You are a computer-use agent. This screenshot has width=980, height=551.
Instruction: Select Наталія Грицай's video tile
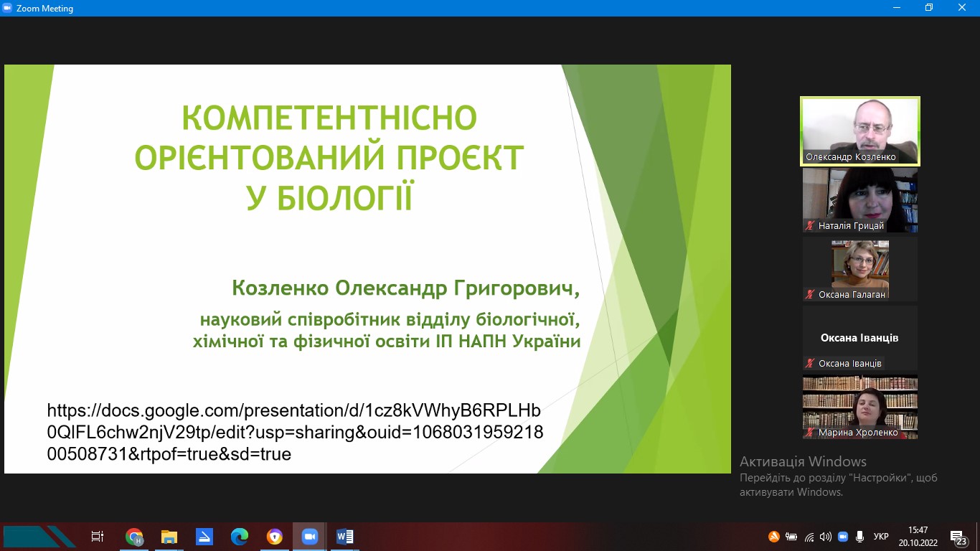(860, 200)
